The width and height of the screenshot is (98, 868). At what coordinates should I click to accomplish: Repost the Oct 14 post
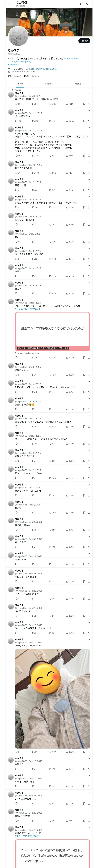(33, 121)
